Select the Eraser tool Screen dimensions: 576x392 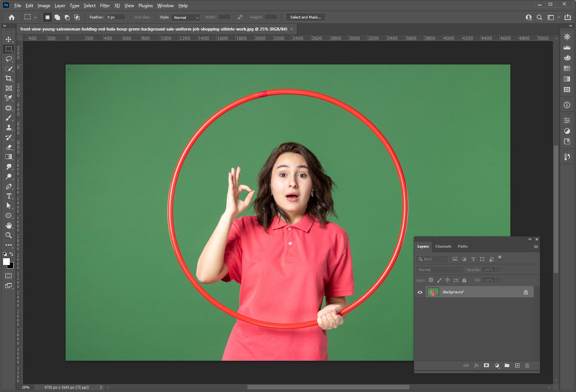[x=9, y=147]
